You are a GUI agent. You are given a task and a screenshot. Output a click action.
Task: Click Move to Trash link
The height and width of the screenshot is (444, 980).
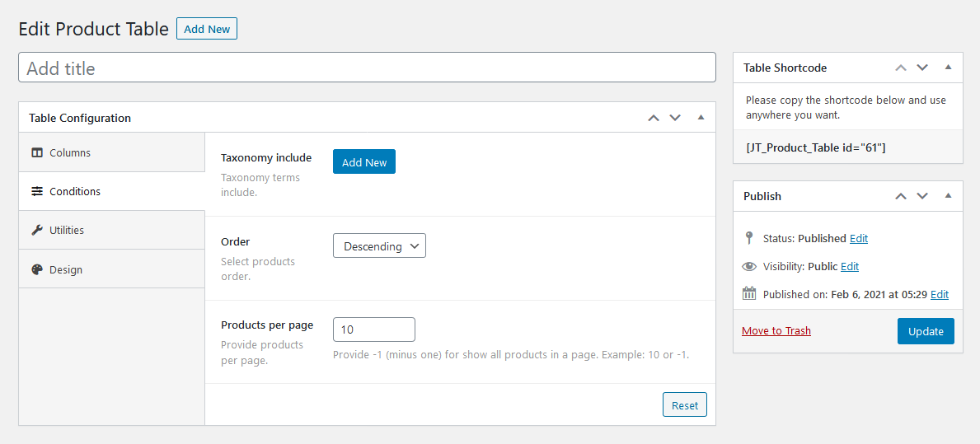click(776, 330)
